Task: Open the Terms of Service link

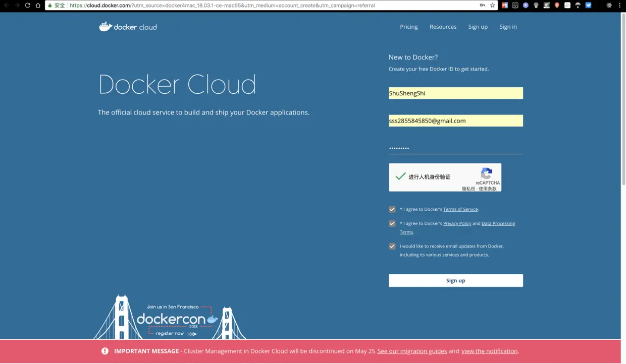Action: pos(460,209)
